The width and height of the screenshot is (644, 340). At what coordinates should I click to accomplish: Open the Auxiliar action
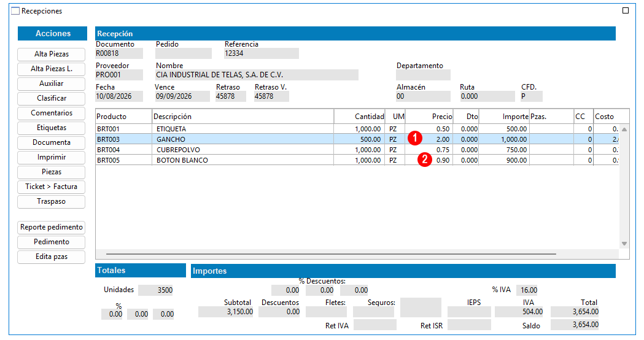[52, 83]
